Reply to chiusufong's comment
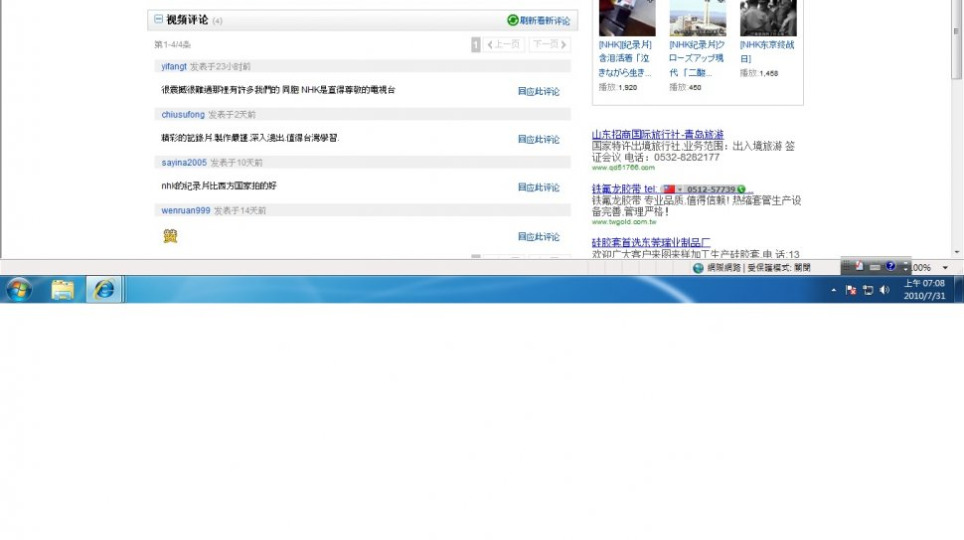The width and height of the screenshot is (964, 540). click(538, 140)
